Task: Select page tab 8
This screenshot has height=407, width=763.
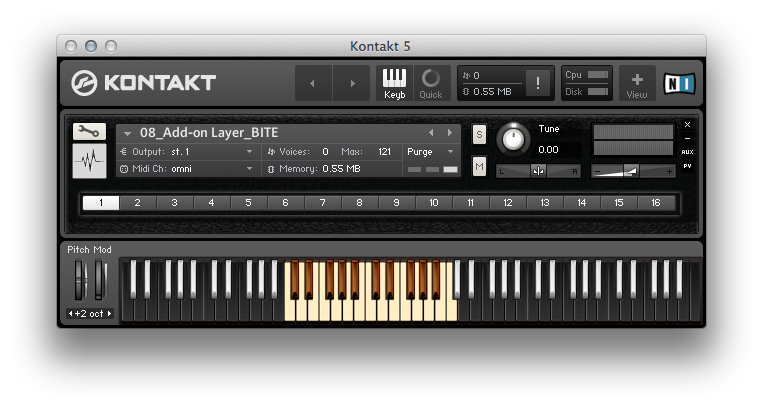Action: coord(360,203)
